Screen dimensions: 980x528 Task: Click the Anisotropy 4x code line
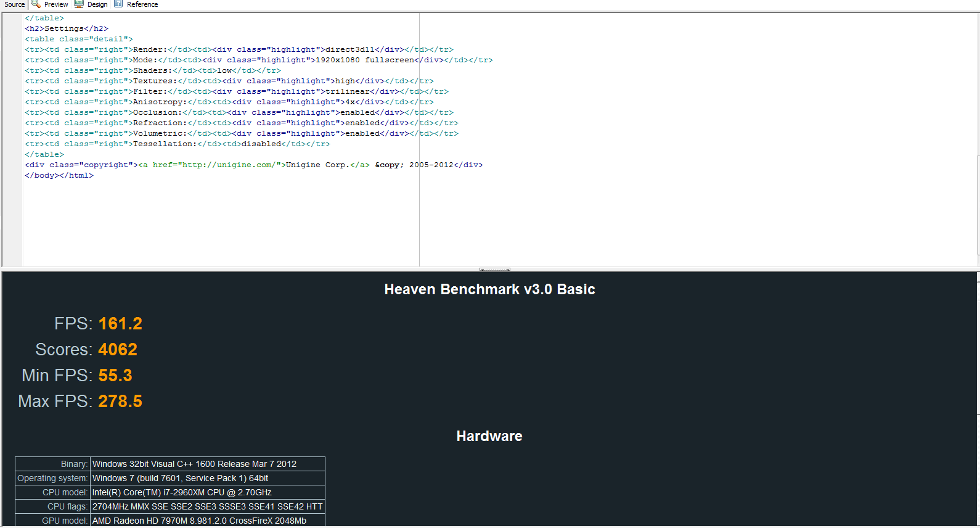229,102
